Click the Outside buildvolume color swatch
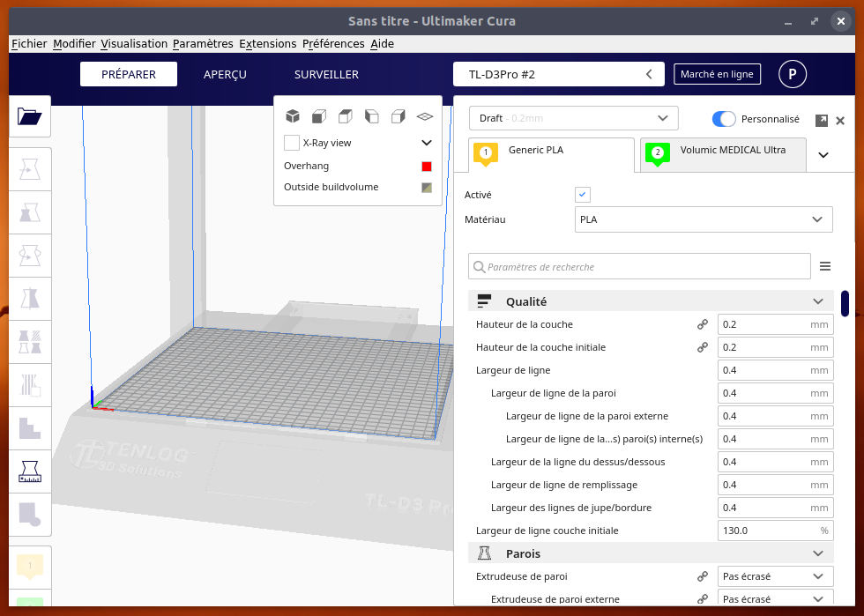 427,188
